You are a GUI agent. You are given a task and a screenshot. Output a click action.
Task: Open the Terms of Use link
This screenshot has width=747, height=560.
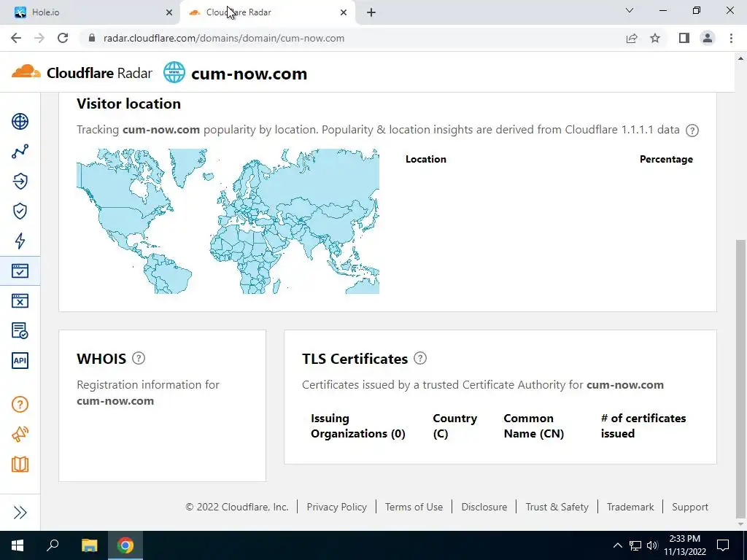414,507
